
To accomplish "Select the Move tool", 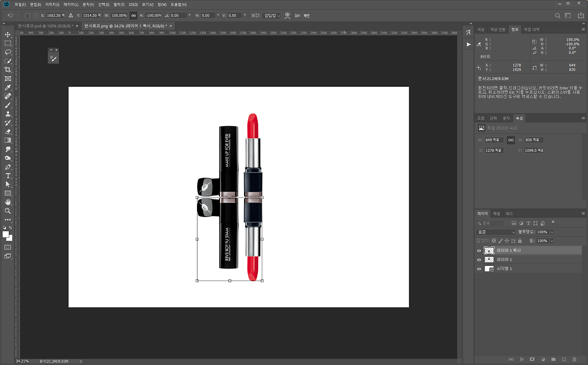I will [x=8, y=35].
